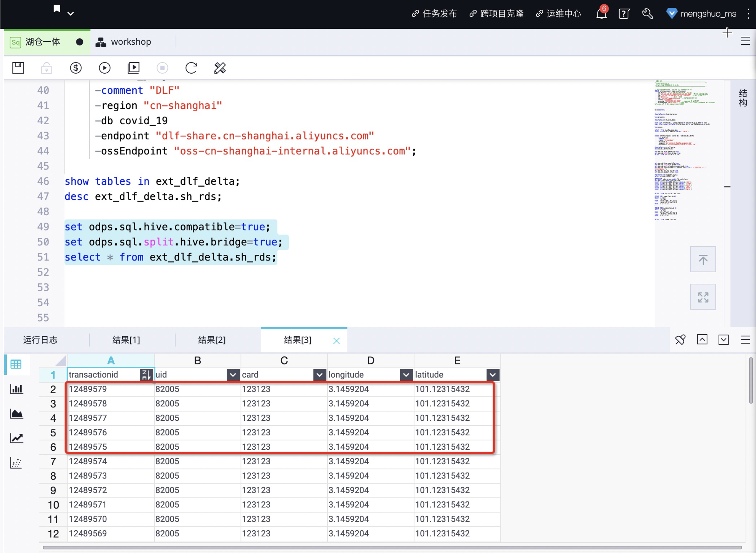
Task: Switch to the workshop tab
Action: click(x=123, y=42)
